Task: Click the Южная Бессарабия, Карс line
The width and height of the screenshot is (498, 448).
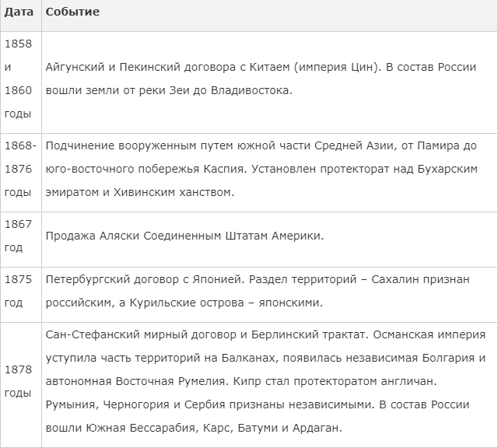Action: [x=194, y=428]
